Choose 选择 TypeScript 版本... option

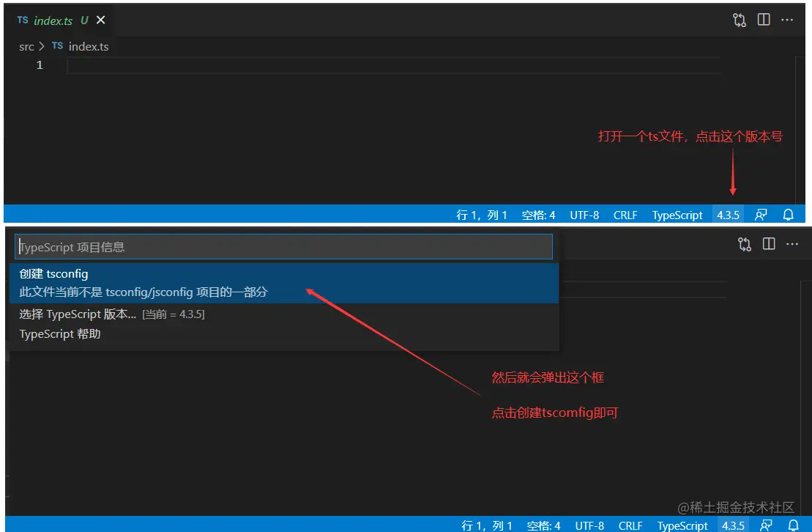(284, 314)
